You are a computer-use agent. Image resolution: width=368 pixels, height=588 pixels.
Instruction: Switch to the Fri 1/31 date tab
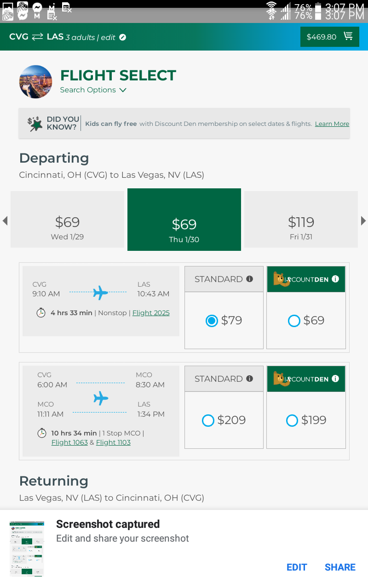coord(301,226)
